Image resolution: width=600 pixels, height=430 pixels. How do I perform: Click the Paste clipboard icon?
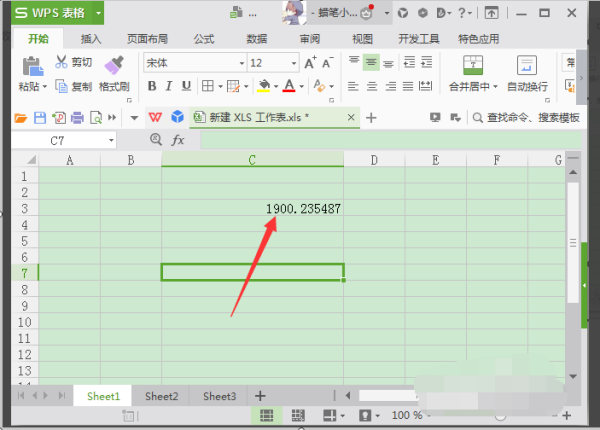pyautogui.click(x=33, y=66)
